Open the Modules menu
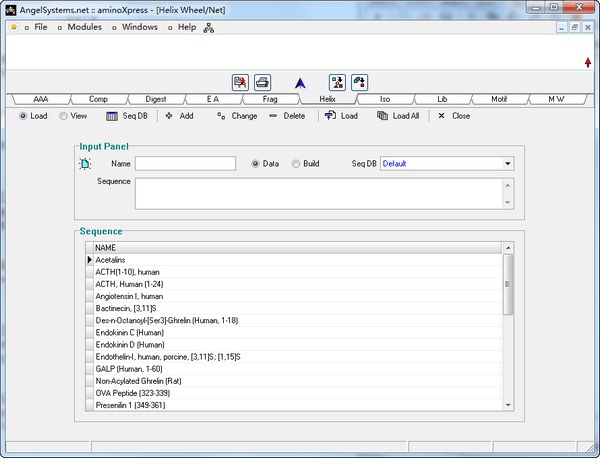This screenshot has height=458, width=600. 84,27
